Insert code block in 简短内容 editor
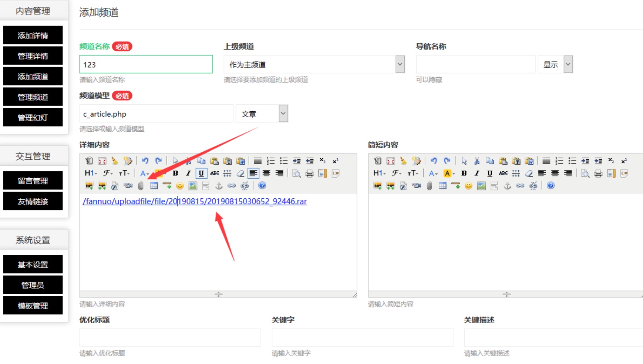The height and width of the screenshot is (364, 643). 624,173
